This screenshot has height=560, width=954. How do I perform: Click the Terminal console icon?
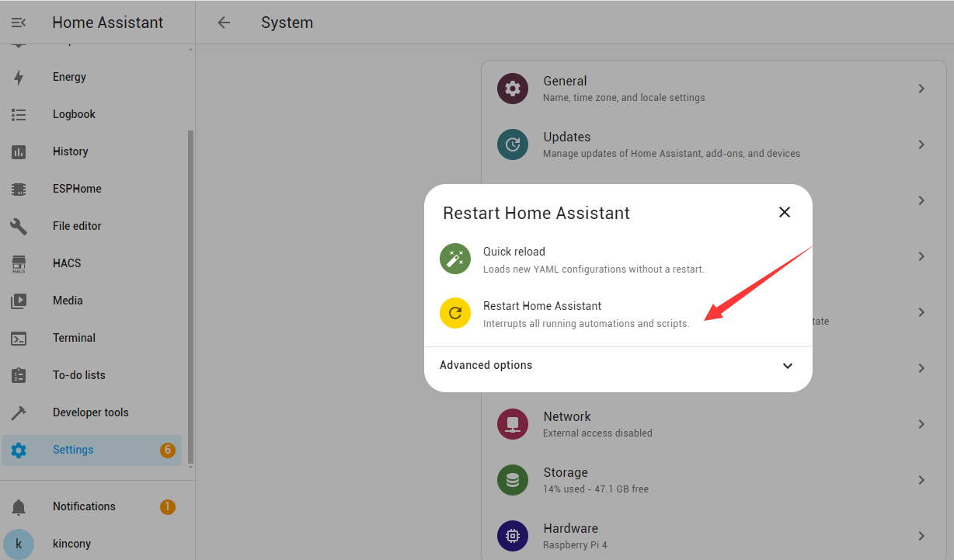19,338
